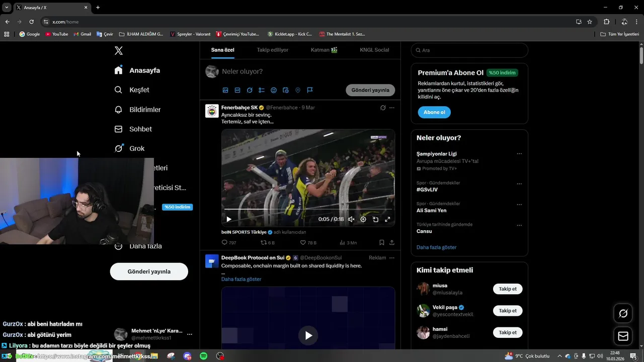Switch to Katman tab
Screen dimensions: 644x362
pyautogui.click(x=324, y=50)
